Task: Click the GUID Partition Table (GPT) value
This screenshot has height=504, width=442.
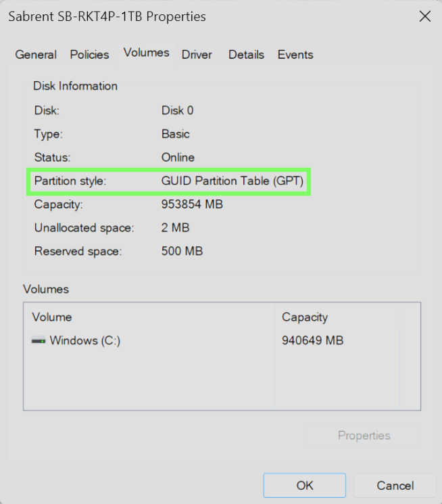Action: [x=232, y=181]
